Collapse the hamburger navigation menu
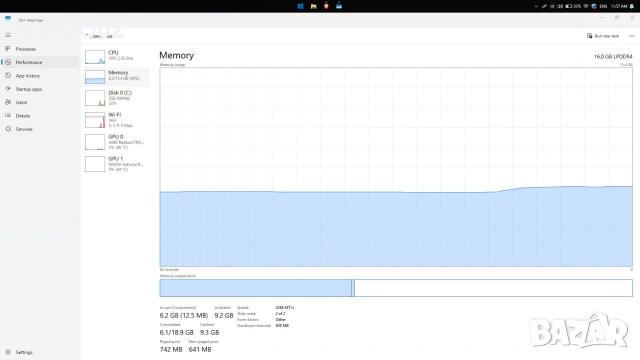The width and height of the screenshot is (640, 360). pos(8,35)
